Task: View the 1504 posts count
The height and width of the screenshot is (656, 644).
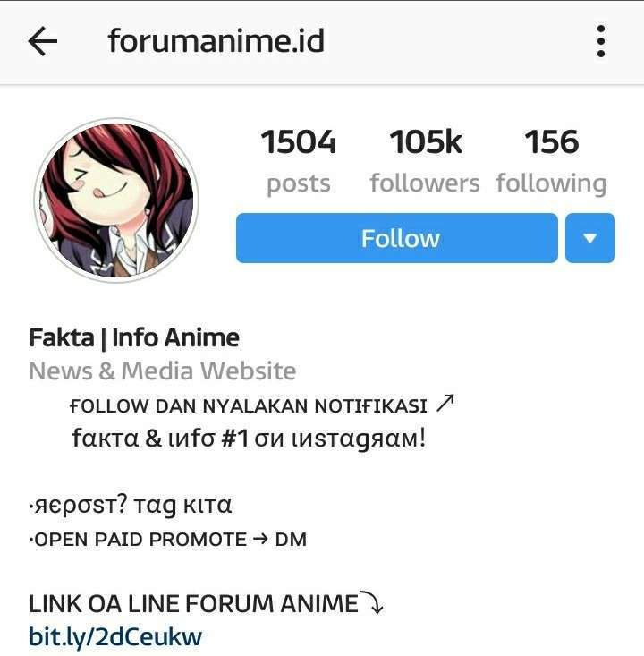Action: tap(299, 141)
